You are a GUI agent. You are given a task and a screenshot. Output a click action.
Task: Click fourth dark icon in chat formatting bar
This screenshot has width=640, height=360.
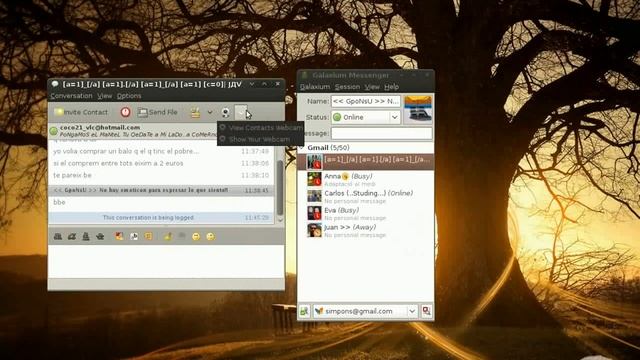(100, 236)
